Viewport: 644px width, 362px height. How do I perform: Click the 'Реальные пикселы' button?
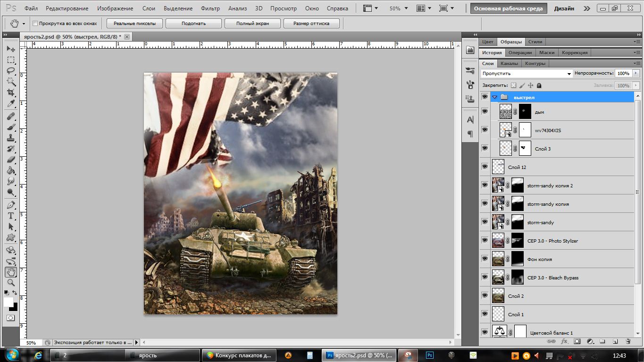click(x=134, y=24)
